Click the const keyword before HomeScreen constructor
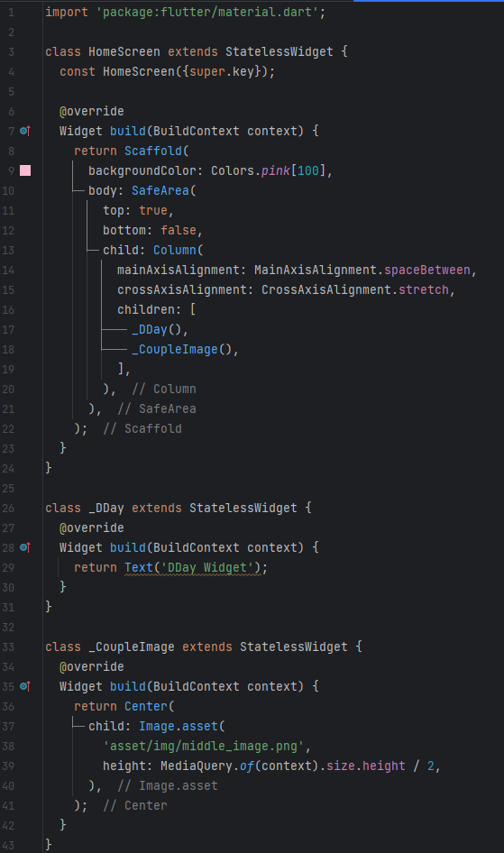The width and height of the screenshot is (504, 853). [78, 72]
